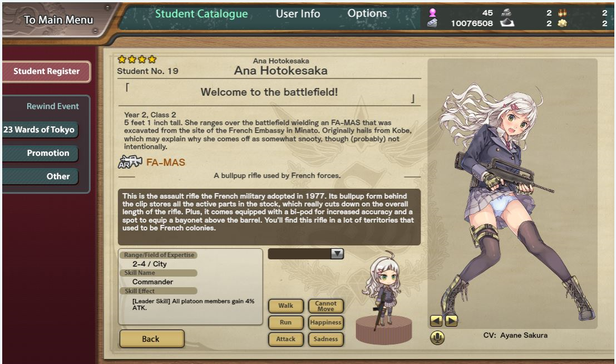Preview the Happiness expression
The height and width of the screenshot is (364, 616).
click(x=326, y=322)
